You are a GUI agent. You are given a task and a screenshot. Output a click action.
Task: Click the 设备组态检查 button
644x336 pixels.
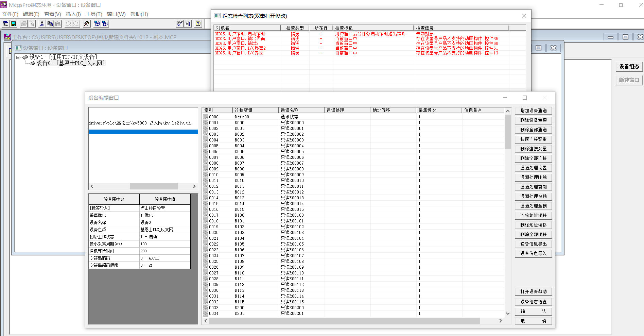pos(533,302)
